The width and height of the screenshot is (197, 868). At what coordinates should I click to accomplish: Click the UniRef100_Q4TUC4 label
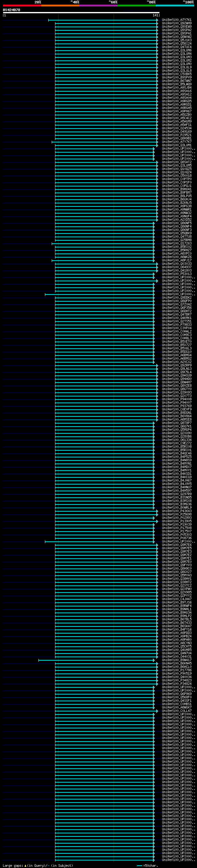click(176, 47)
